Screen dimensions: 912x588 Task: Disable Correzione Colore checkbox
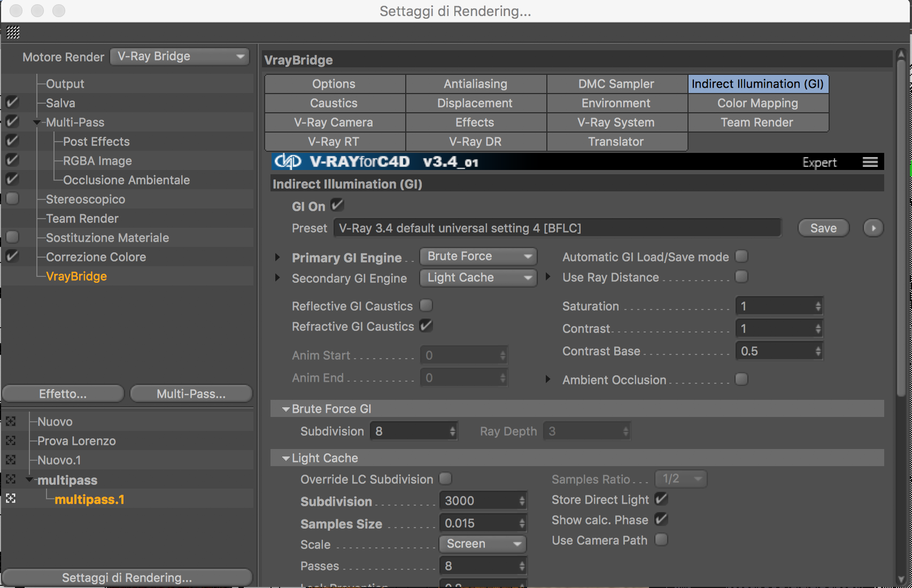[x=12, y=256]
